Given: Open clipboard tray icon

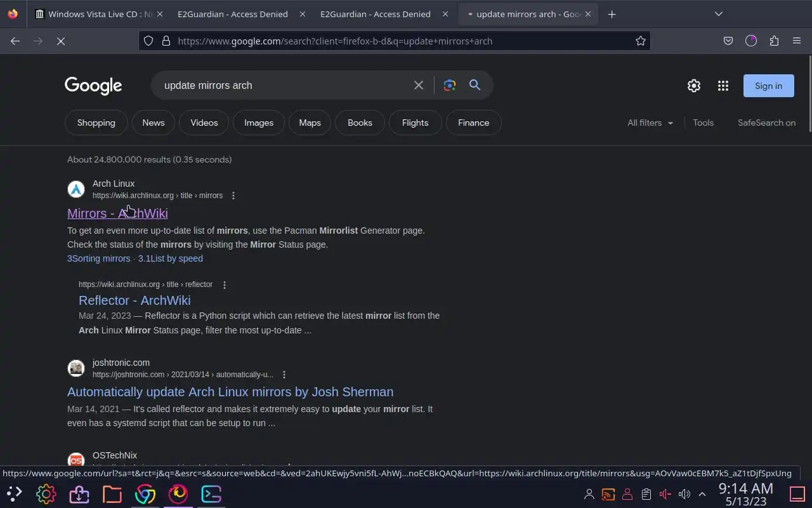Looking at the screenshot, I should [646, 494].
